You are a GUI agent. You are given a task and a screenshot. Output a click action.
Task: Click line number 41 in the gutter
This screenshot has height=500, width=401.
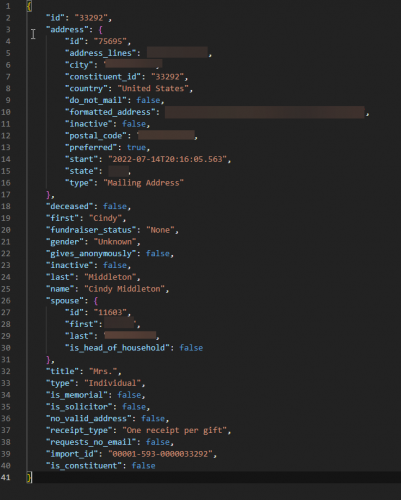point(6,477)
